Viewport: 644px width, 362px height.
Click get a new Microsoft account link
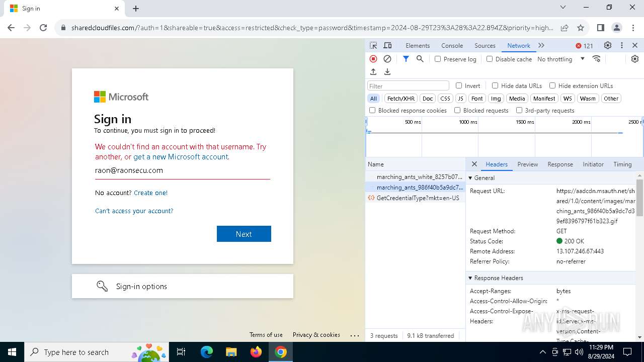181,156
